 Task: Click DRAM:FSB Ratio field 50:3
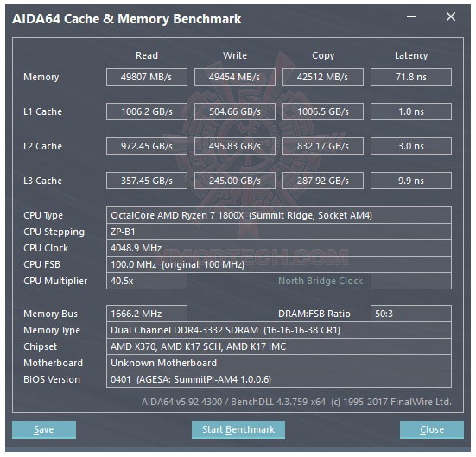pos(411,314)
